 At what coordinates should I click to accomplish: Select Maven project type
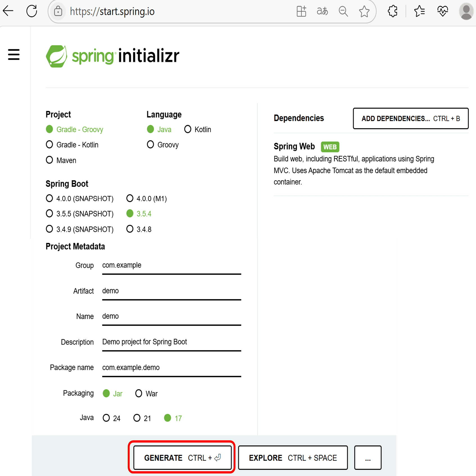(61, 160)
